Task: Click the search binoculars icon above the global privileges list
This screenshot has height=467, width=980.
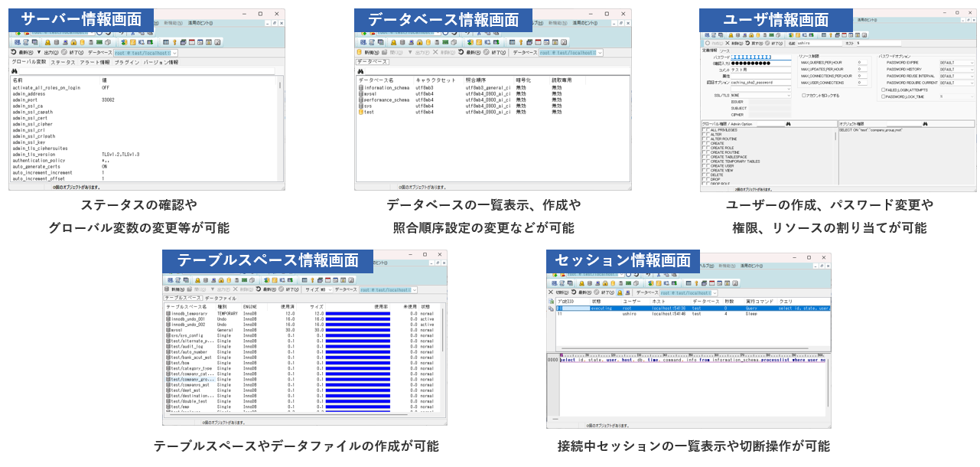Action: point(788,124)
